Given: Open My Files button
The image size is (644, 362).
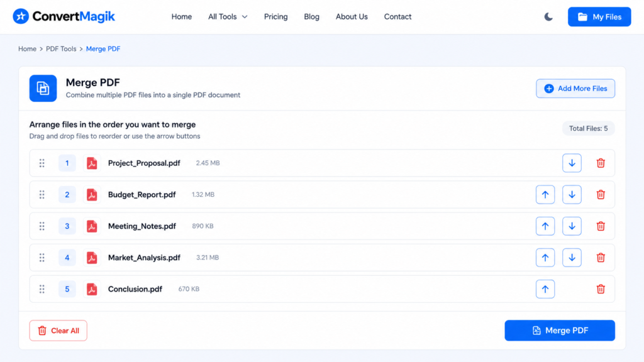Looking at the screenshot, I should click(x=599, y=17).
